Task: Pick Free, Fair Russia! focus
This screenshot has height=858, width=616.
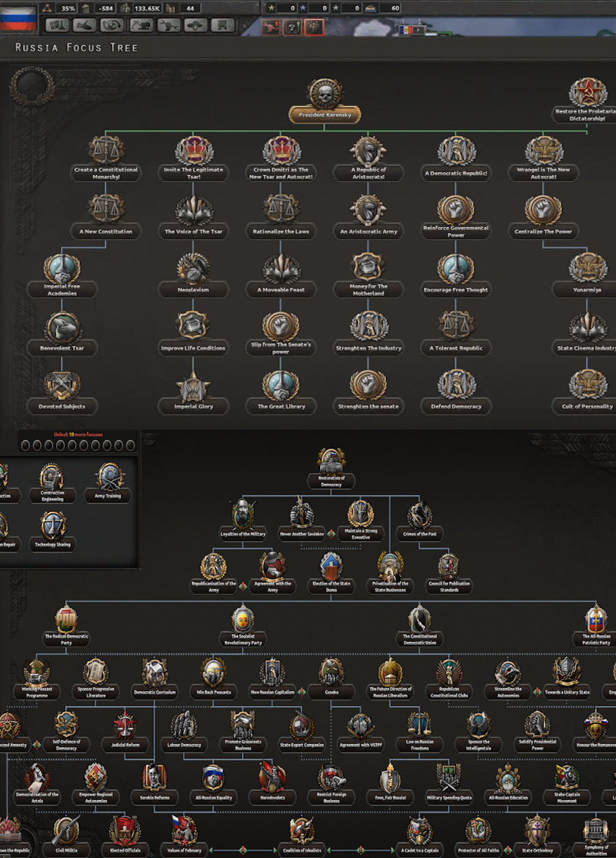Action: click(x=390, y=783)
